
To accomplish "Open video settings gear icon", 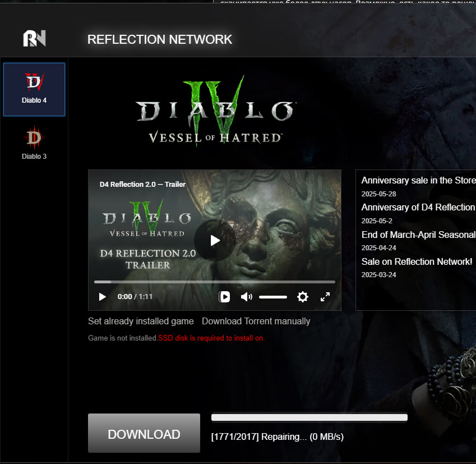I will [x=303, y=297].
